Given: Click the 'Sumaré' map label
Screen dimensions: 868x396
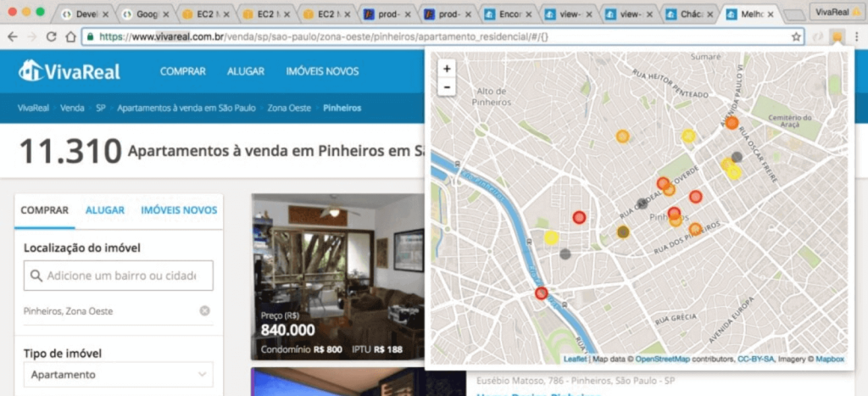Looking at the screenshot, I should pos(704,57).
